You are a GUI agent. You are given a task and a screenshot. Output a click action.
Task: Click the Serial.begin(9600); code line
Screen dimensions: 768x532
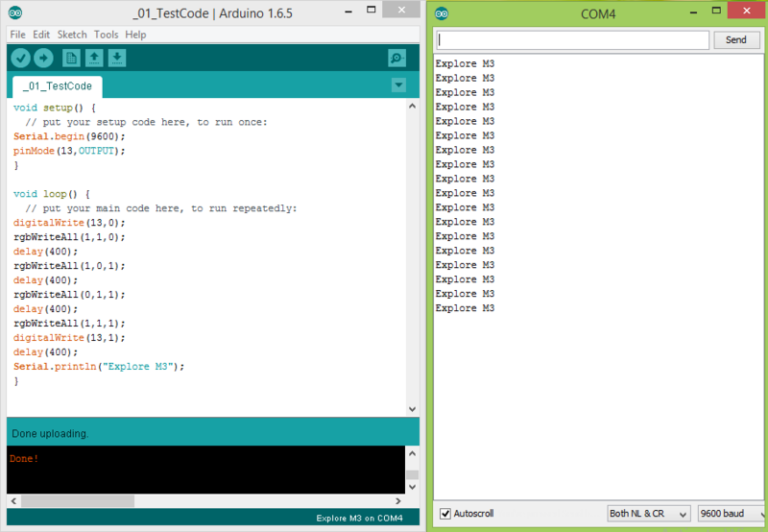click(x=69, y=136)
